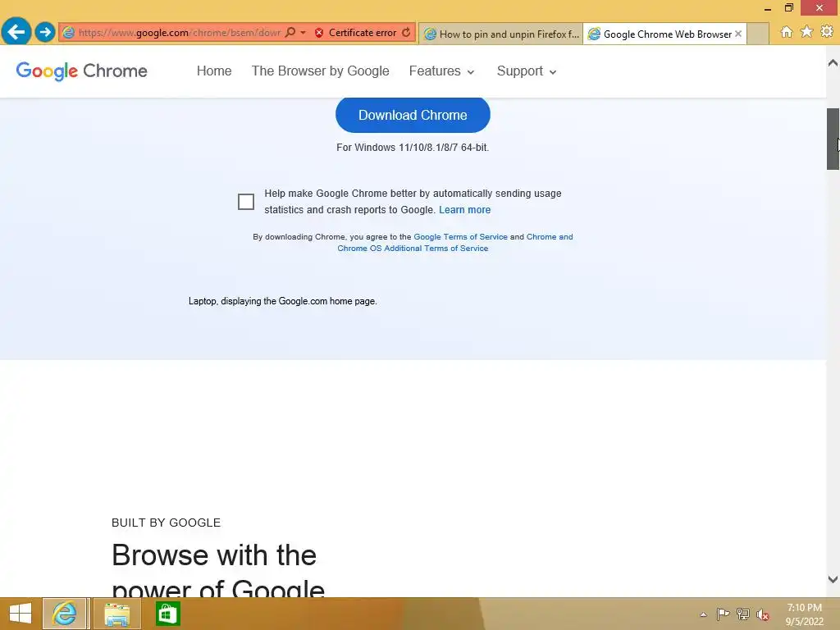
Task: Show hidden system tray icons
Action: pyautogui.click(x=703, y=614)
